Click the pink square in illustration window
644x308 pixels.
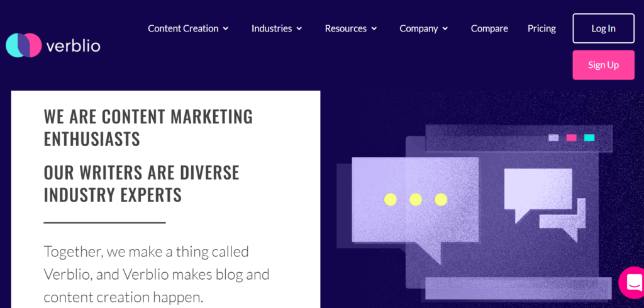571,137
